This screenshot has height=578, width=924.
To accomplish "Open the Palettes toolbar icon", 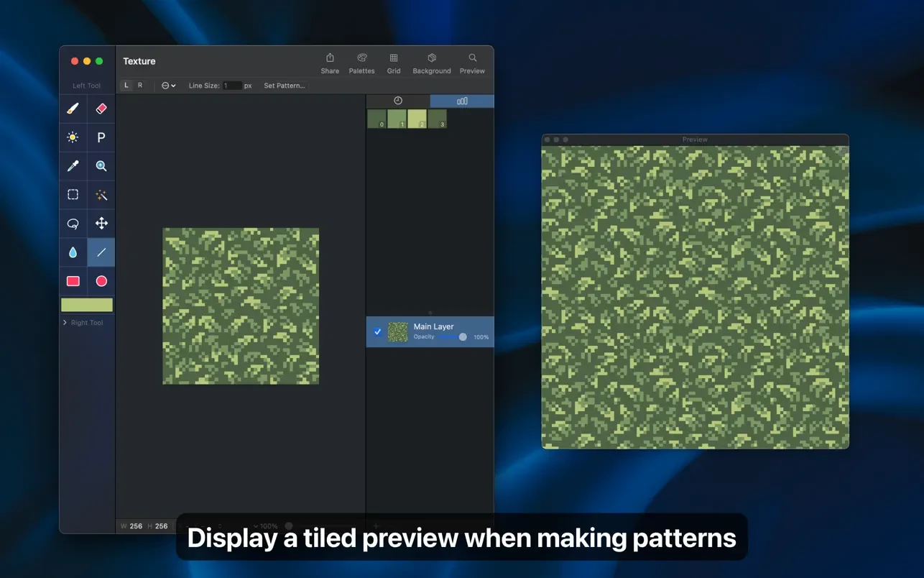I will pyautogui.click(x=361, y=63).
